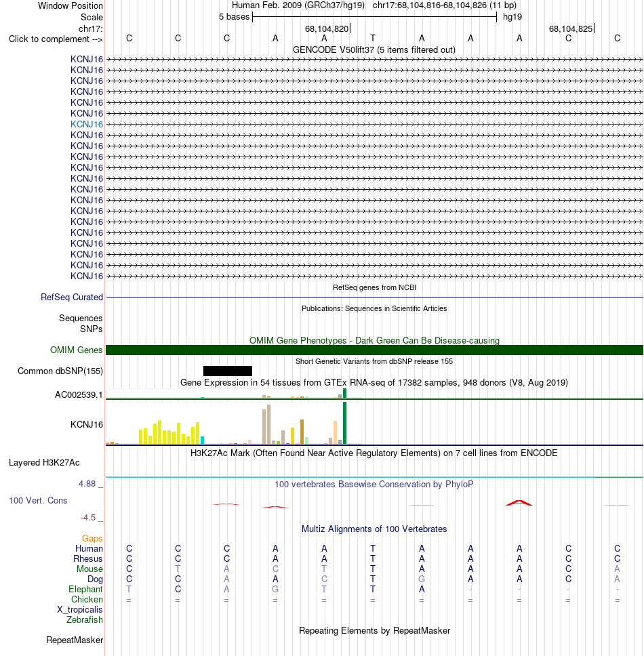Viewport: 644px width, 656px height.
Task: Click the Dog species label
Action: [x=95, y=579]
